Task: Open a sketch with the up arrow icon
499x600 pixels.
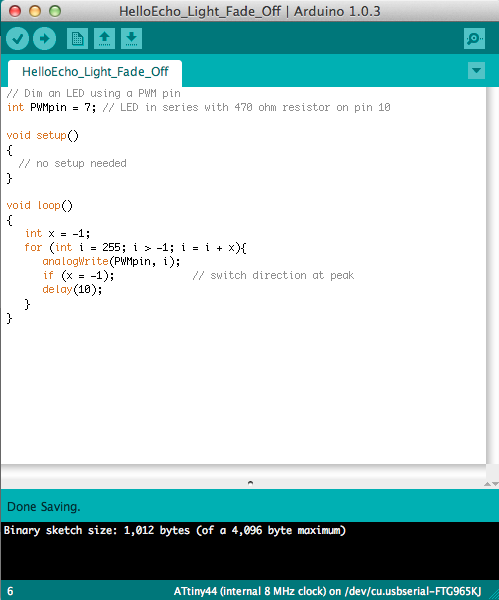Action: (x=104, y=39)
